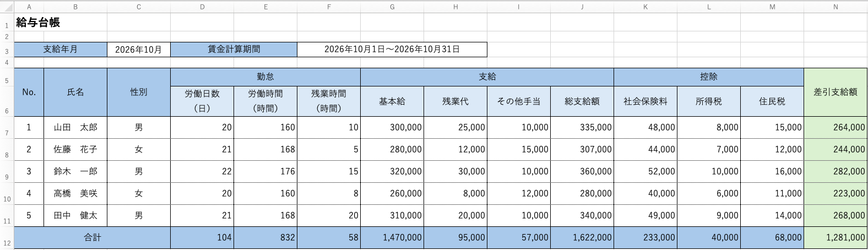Screen dimensions: 868x250
Task: Click column header A
Action: [x=29, y=7]
